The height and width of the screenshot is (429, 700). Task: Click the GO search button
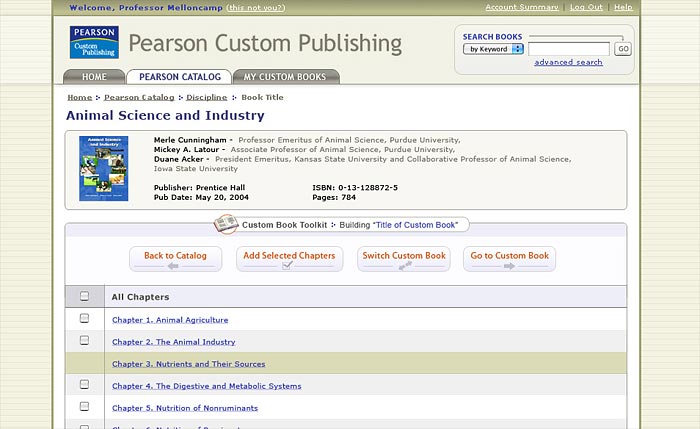coord(623,49)
